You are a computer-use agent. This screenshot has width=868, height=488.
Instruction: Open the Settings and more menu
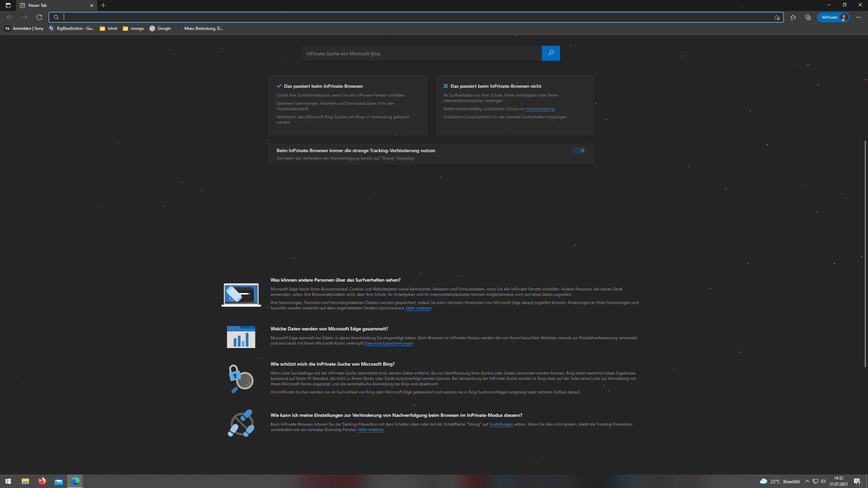point(858,17)
